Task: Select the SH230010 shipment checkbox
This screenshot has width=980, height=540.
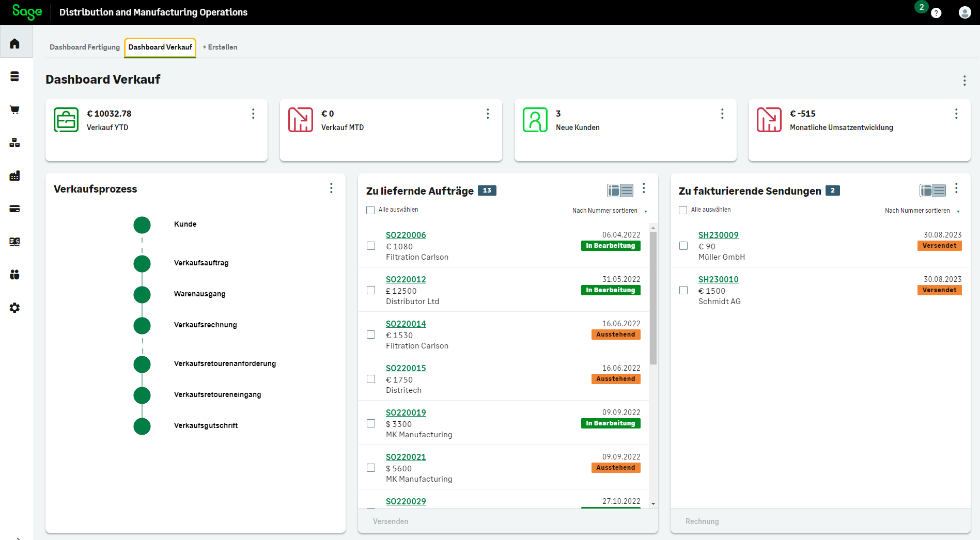Action: (683, 290)
